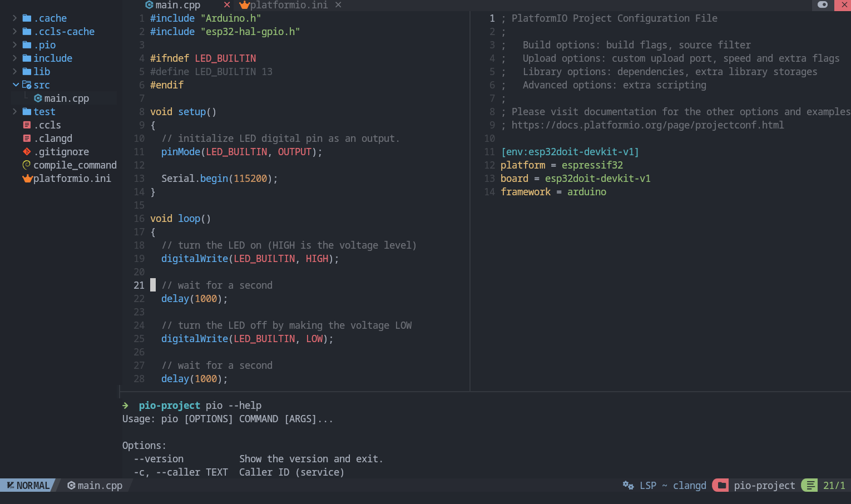The image size is (851, 504).
Task: Click the #ifndef LED_BUILTIN line
Action: click(203, 58)
